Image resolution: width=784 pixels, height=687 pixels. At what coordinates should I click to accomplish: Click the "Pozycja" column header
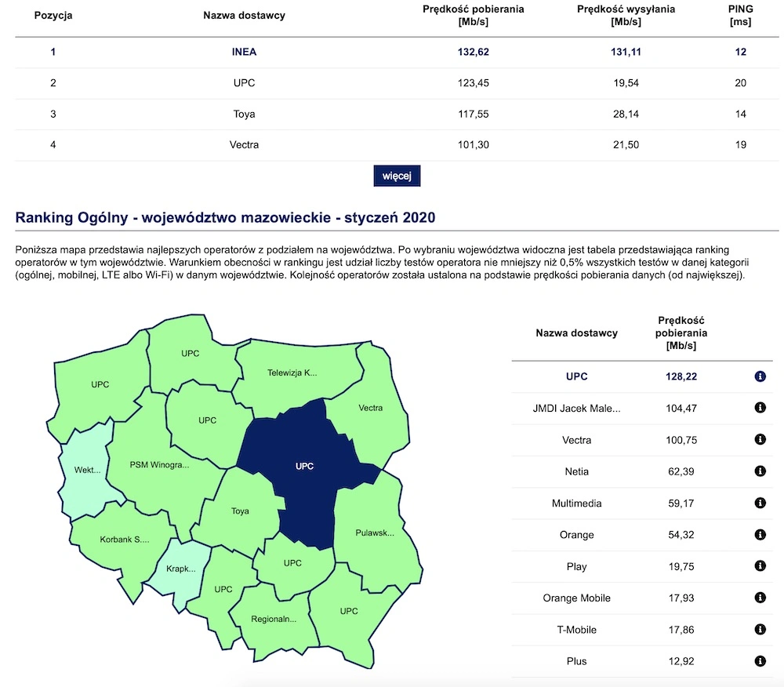53,16
